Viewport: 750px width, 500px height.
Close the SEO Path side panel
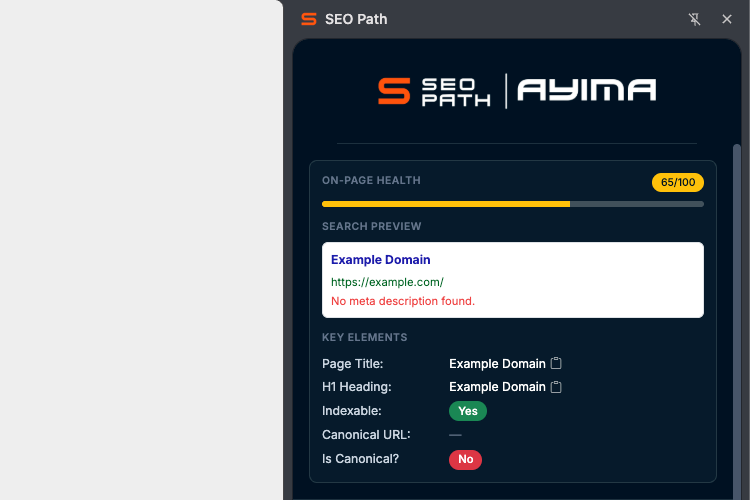[x=727, y=19]
